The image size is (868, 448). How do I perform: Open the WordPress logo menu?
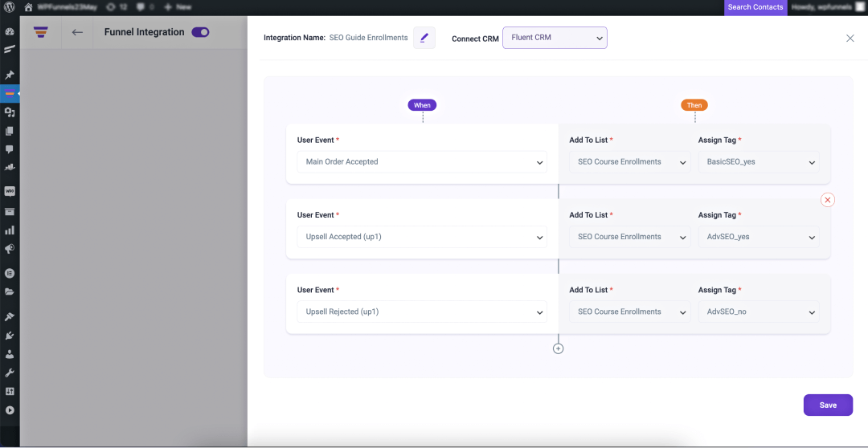pyautogui.click(x=10, y=7)
